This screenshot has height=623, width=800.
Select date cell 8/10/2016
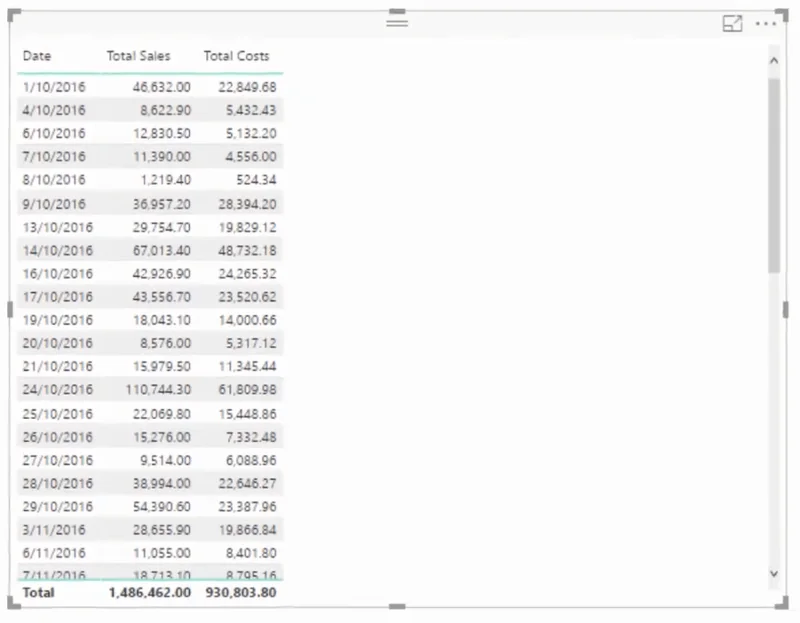tap(54, 180)
